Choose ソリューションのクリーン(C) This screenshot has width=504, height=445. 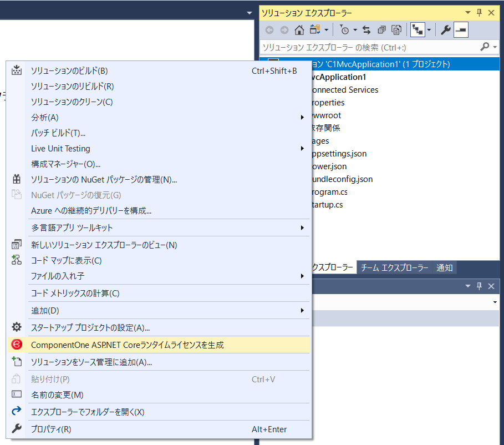159,102
